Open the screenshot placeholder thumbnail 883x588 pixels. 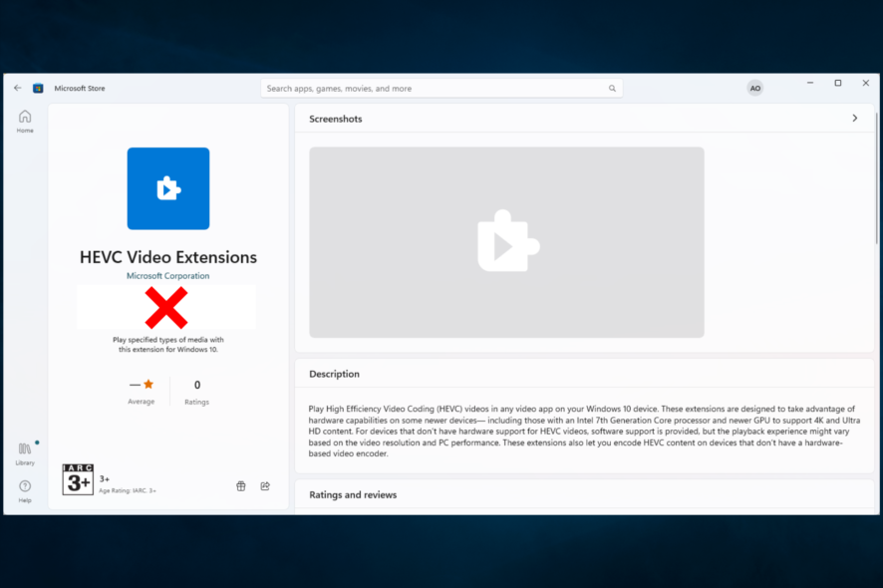click(506, 242)
